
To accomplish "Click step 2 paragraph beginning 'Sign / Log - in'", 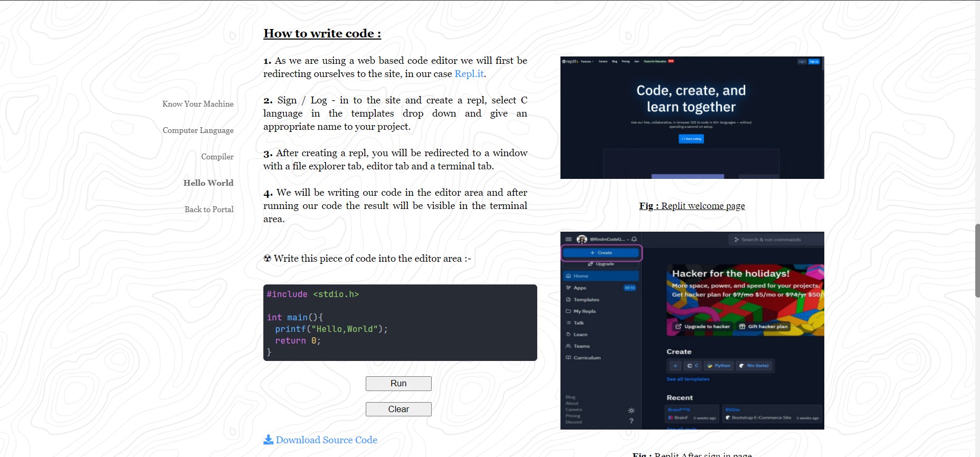I will pos(395,113).
